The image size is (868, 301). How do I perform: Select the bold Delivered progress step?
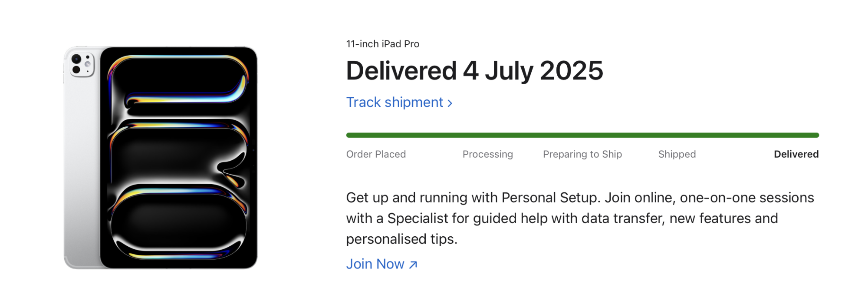[x=796, y=154]
